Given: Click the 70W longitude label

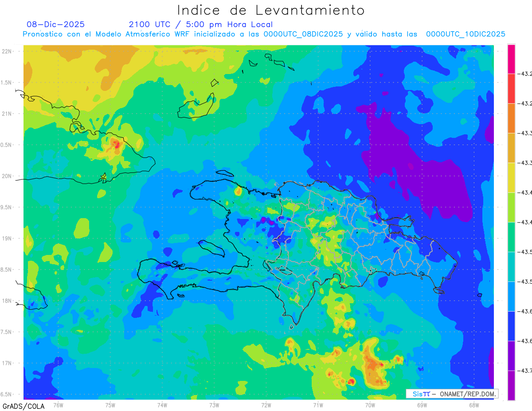Looking at the screenshot, I should click(370, 404).
